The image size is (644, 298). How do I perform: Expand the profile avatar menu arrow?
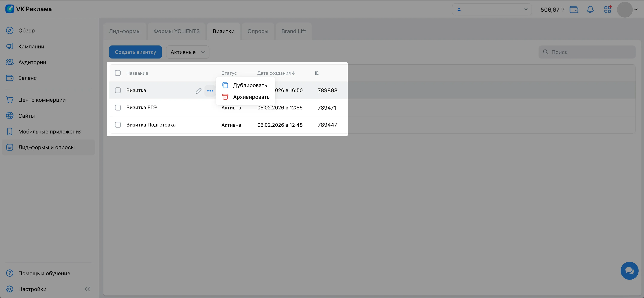coord(635,9)
